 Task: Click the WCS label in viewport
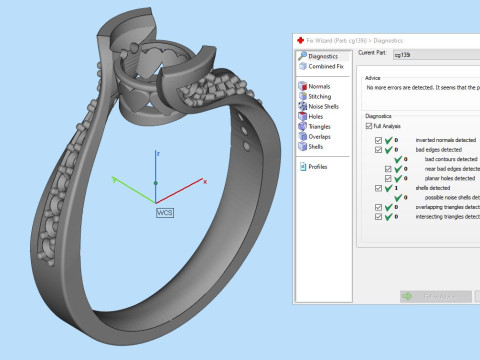point(165,213)
